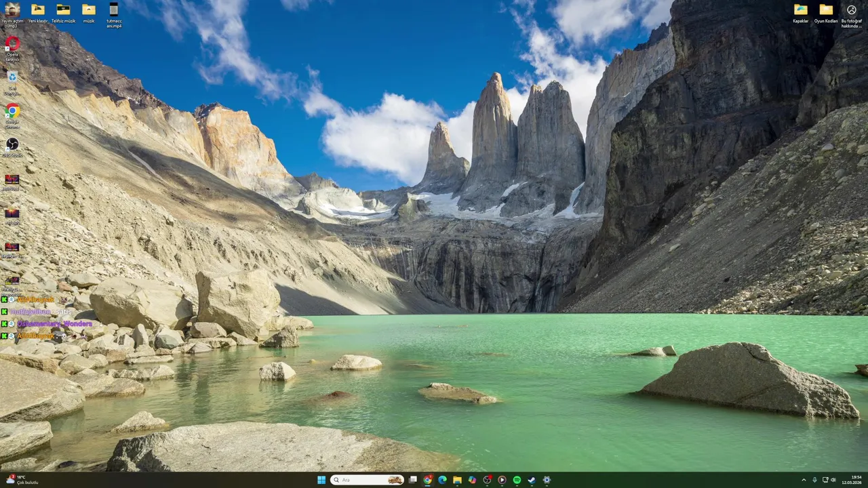Viewport: 868px width, 488px height.
Task: Launch Opera tarayıcı from desktop
Action: coord(12,49)
